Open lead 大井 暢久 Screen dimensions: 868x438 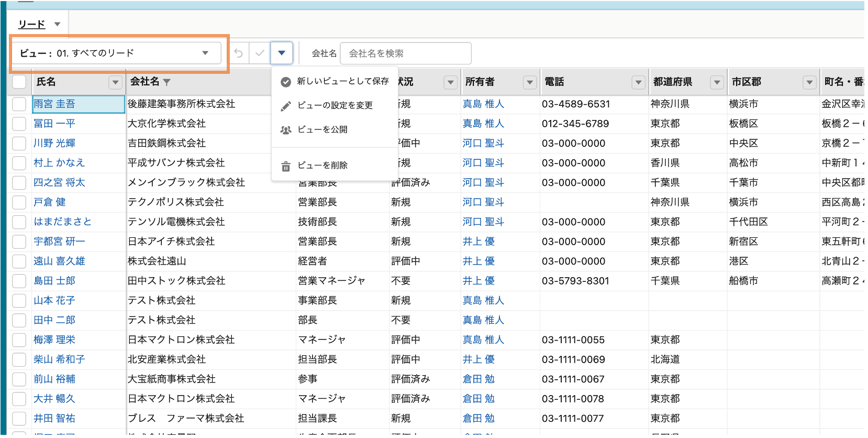54,399
